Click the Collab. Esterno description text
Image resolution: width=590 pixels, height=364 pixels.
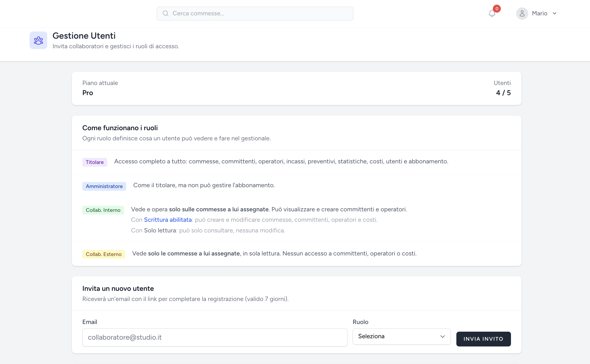(274, 254)
